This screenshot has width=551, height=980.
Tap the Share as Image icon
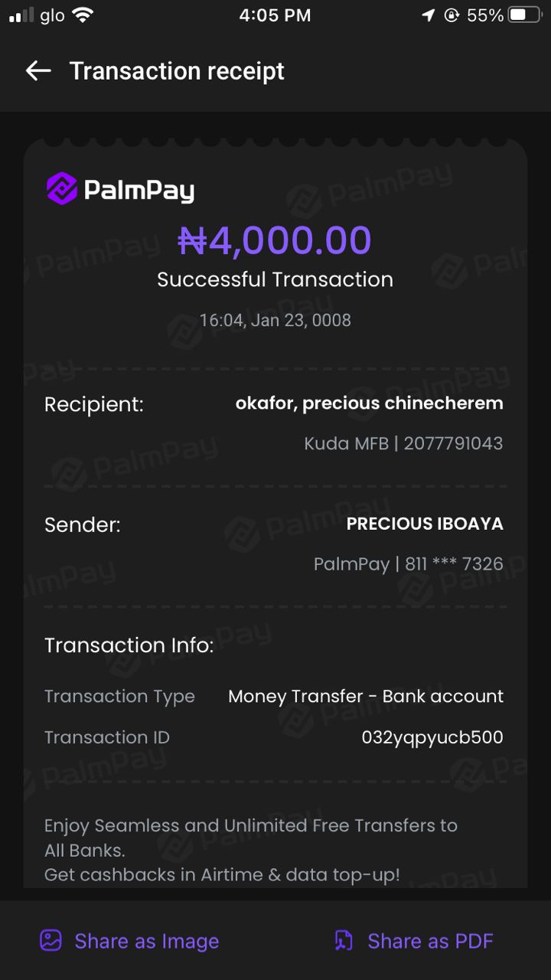tap(51, 940)
